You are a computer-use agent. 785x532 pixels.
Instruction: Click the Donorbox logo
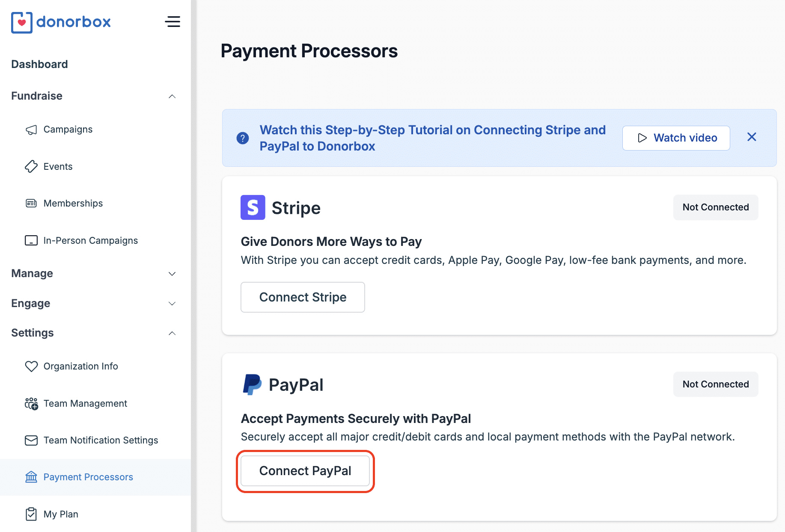(61, 22)
